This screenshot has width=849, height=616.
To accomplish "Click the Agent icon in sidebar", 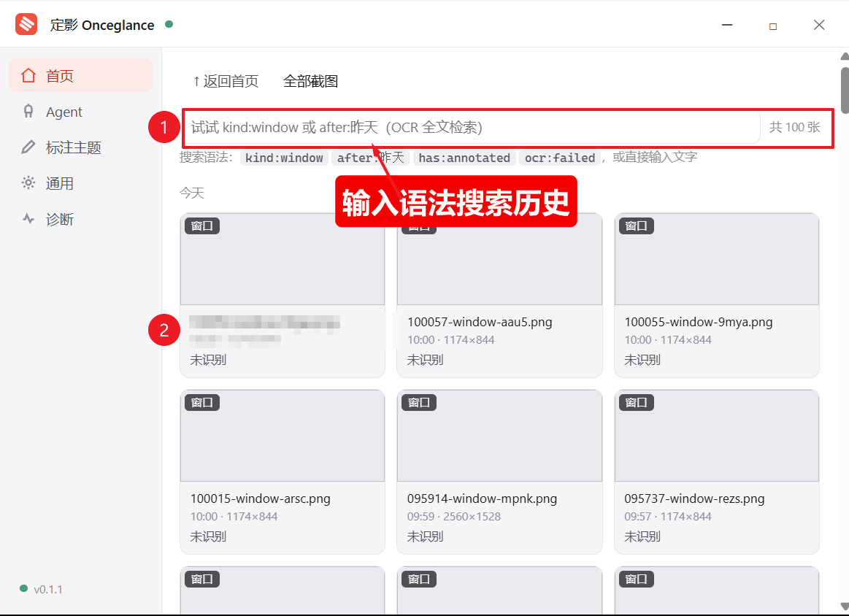I will (28, 112).
